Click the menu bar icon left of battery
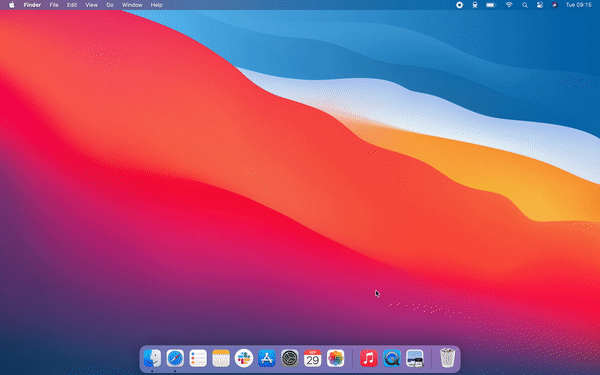The width and height of the screenshot is (600, 375). pos(475,5)
